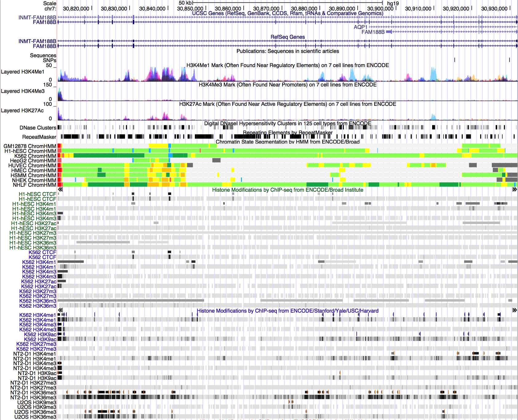This screenshot has height=420, width=518.
Task: Open the H3K27Ac Mark track title
Action: click(287, 104)
